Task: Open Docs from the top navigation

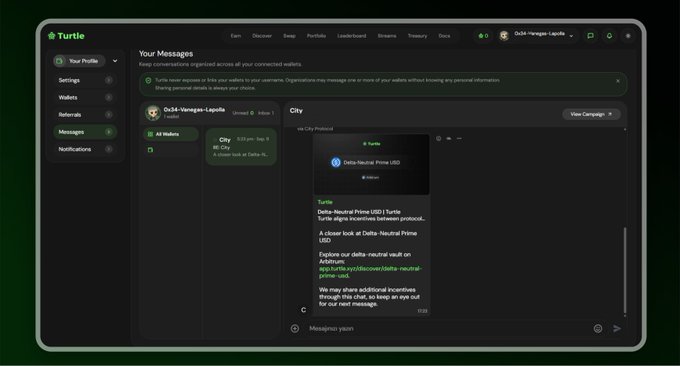Action: [x=444, y=36]
